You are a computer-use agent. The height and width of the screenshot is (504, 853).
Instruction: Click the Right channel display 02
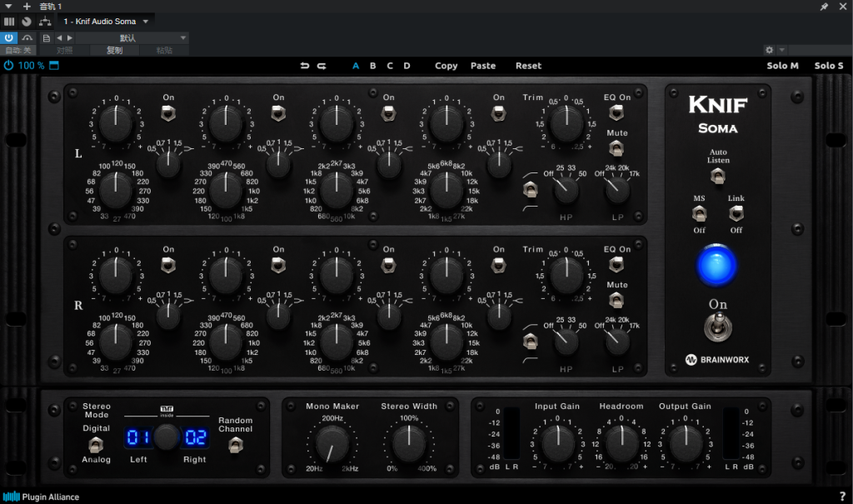pos(195,437)
